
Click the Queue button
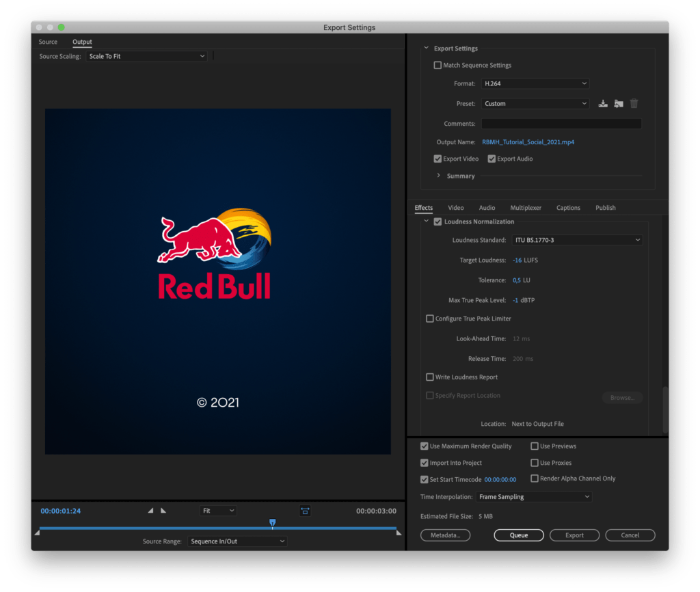point(519,535)
